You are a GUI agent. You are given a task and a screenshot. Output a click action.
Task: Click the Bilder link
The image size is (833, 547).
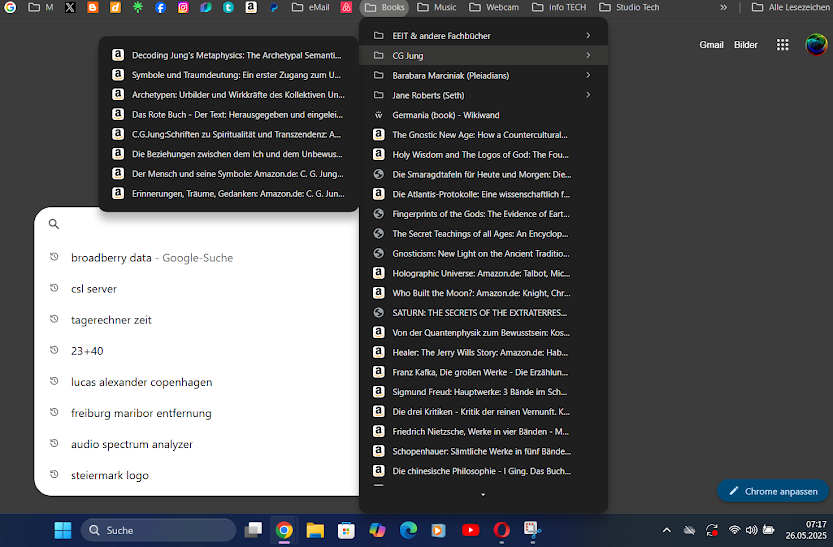(x=745, y=45)
